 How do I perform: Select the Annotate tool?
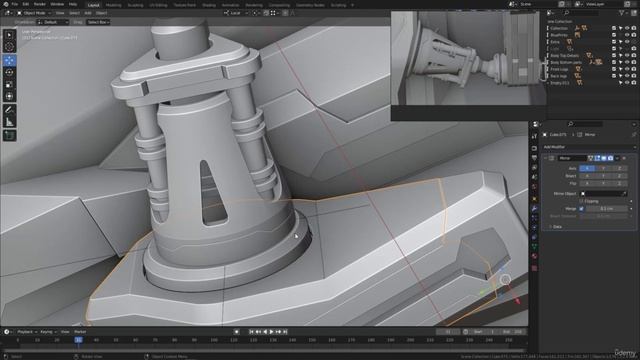(9, 110)
